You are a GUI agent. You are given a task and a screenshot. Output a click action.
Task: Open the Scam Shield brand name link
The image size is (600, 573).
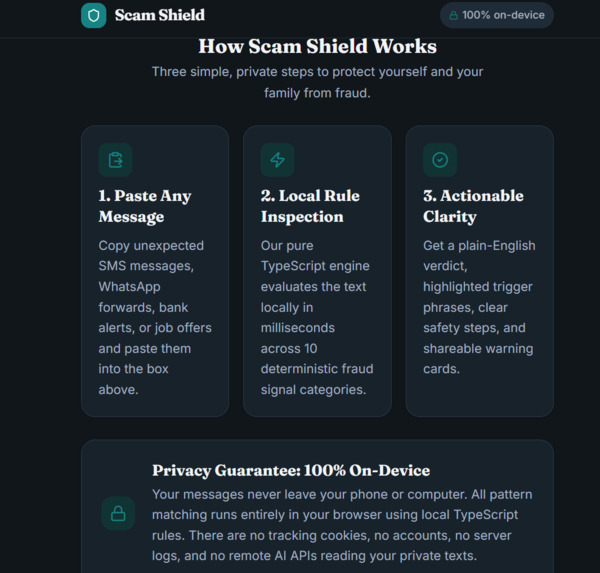tap(160, 15)
